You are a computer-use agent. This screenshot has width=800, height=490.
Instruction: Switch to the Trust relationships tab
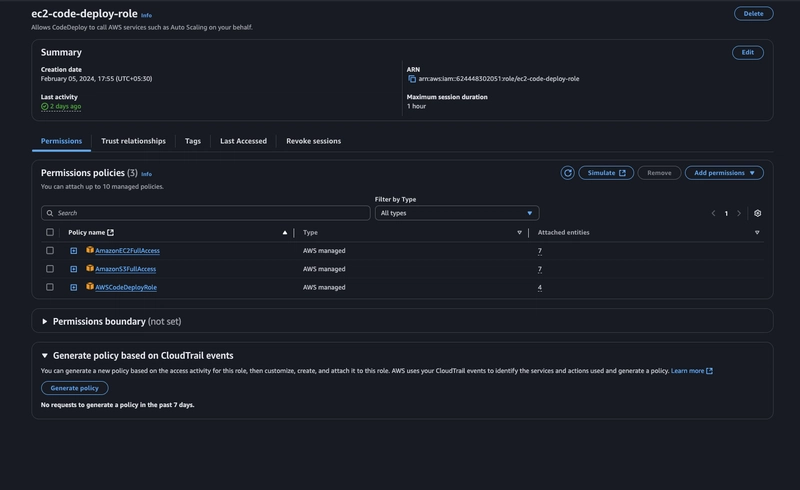133,141
